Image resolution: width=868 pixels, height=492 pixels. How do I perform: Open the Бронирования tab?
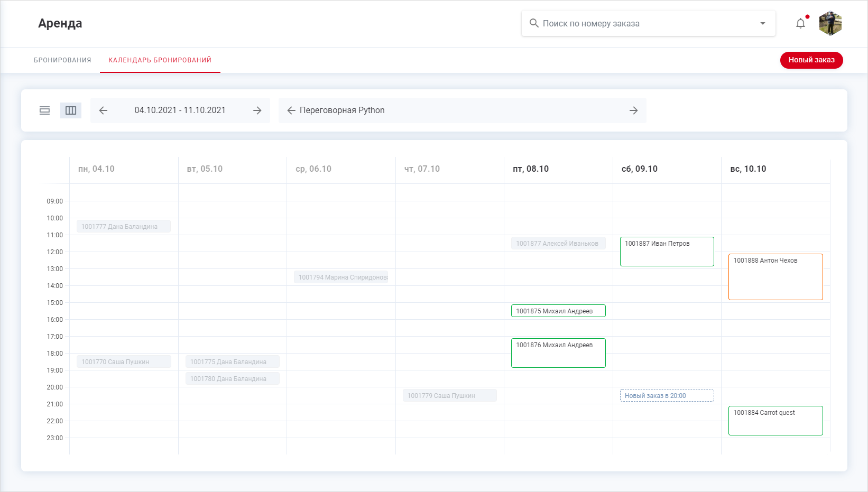tap(62, 60)
